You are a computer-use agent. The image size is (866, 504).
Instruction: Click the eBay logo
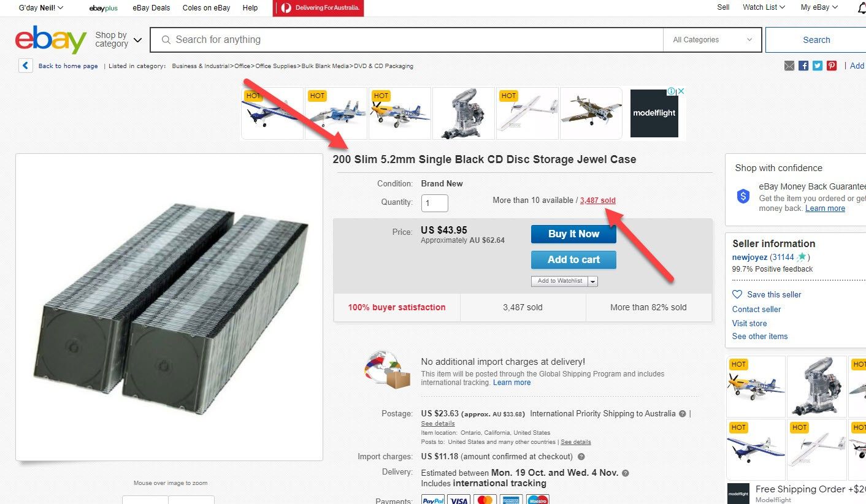[x=51, y=40]
